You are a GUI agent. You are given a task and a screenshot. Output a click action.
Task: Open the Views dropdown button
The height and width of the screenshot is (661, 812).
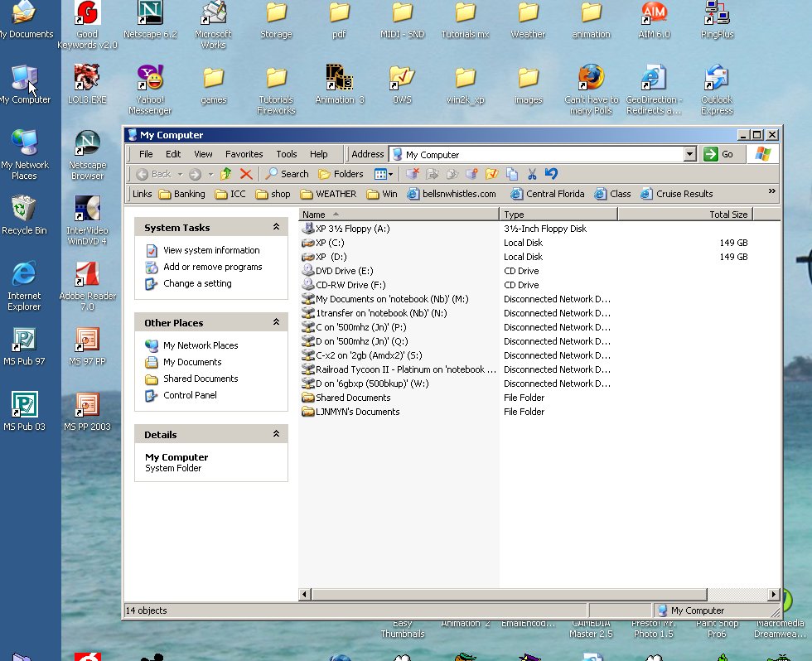click(383, 174)
